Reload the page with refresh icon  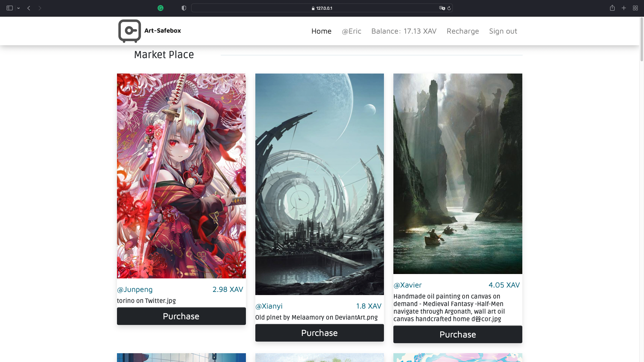449,8
